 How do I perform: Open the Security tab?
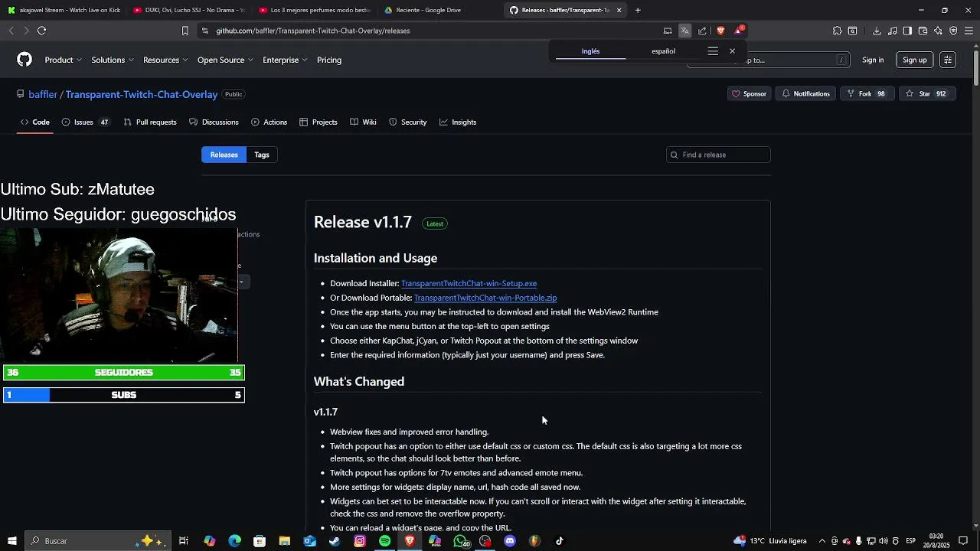click(x=407, y=122)
